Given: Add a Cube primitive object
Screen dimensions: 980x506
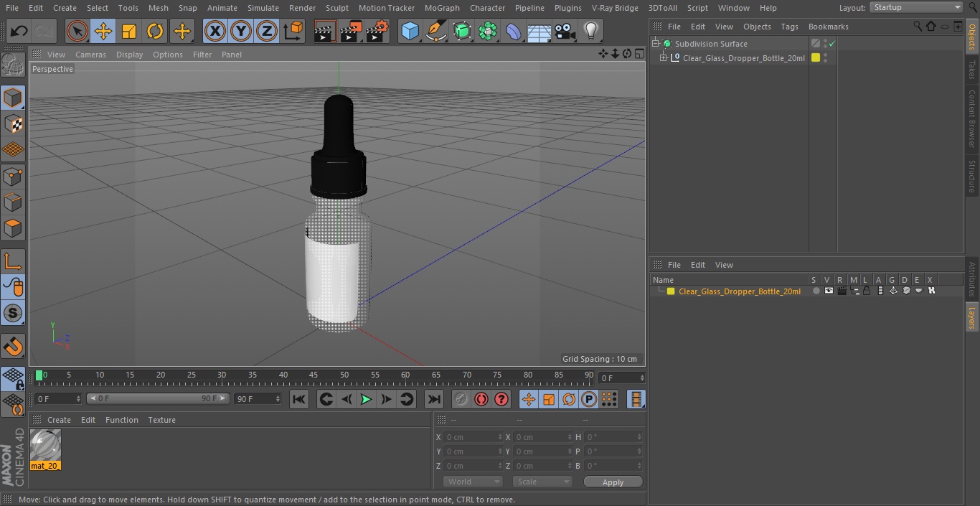Looking at the screenshot, I should (410, 31).
